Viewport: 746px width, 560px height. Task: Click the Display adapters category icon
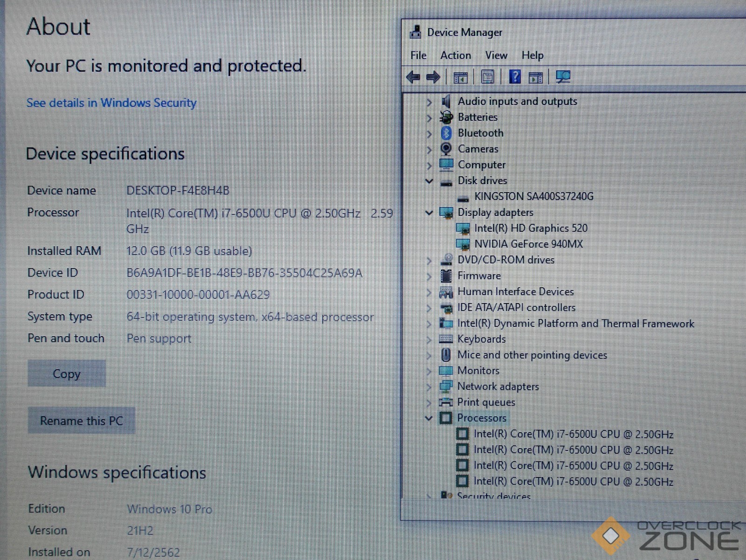tap(446, 213)
